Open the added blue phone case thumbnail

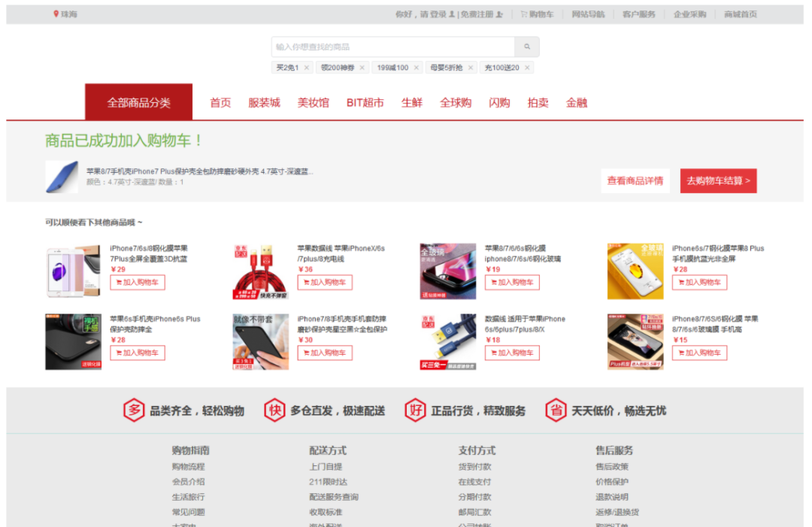pyautogui.click(x=62, y=177)
